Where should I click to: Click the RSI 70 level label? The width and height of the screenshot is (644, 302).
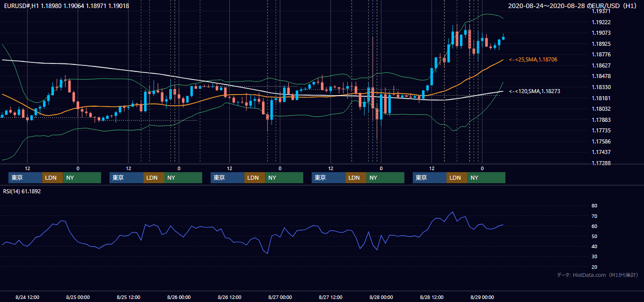(x=594, y=216)
